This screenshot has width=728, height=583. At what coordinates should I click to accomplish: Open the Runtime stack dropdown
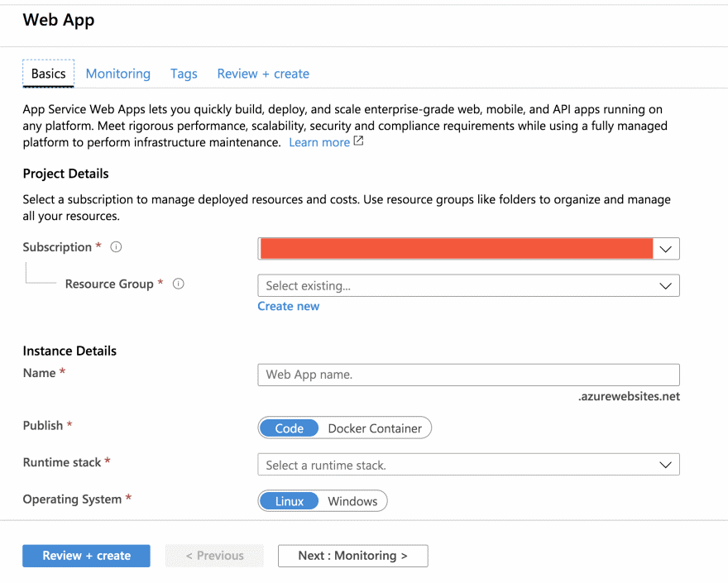pos(468,465)
